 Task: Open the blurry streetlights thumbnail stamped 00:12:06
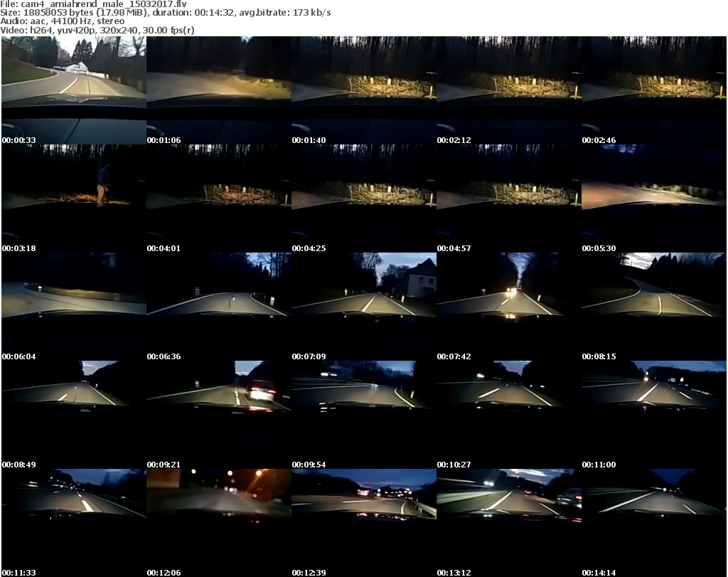click(219, 523)
